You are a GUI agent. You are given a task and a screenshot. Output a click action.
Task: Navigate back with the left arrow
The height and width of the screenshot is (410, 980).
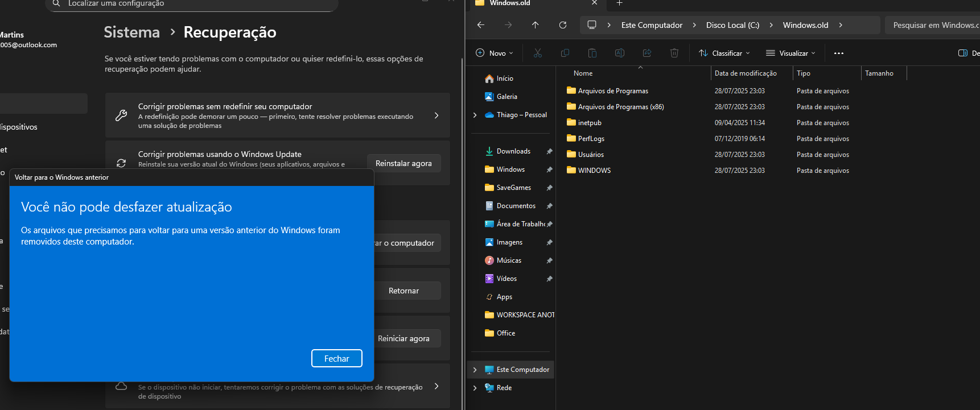(480, 25)
